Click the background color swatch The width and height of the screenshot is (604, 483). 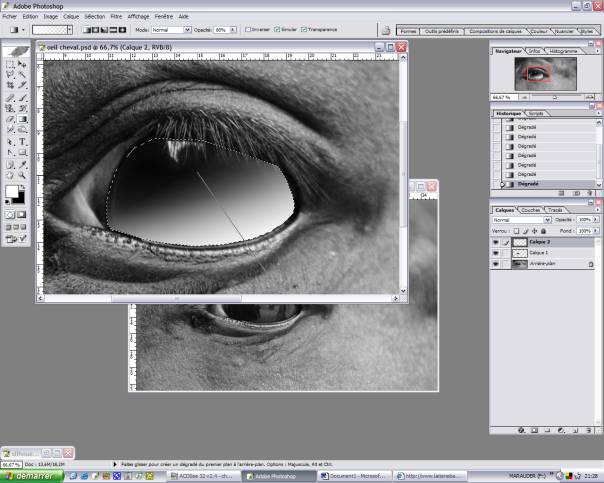click(20, 198)
